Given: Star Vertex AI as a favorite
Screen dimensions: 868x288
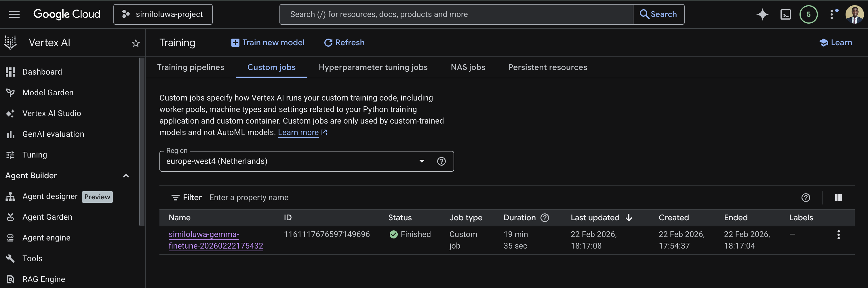Looking at the screenshot, I should (x=136, y=43).
